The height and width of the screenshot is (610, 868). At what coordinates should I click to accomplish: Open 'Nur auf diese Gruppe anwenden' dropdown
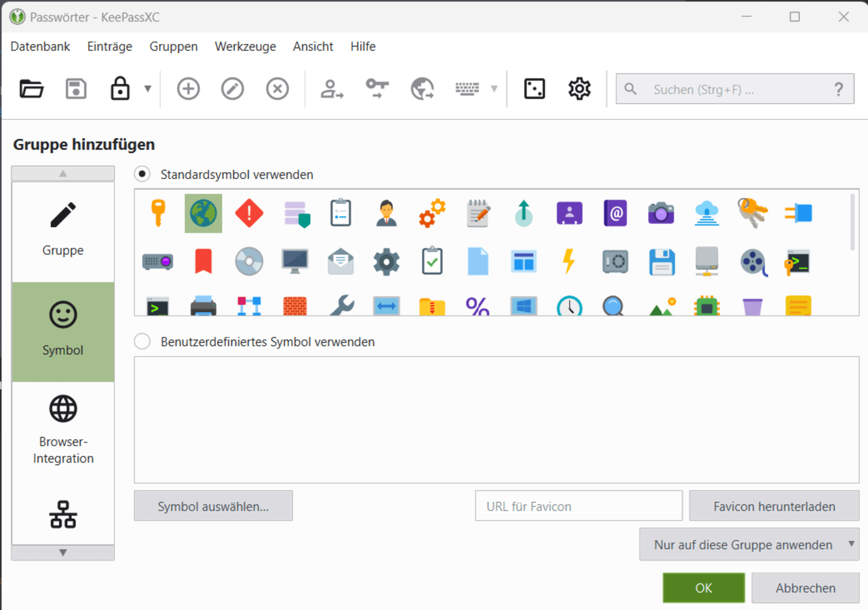[x=749, y=545]
